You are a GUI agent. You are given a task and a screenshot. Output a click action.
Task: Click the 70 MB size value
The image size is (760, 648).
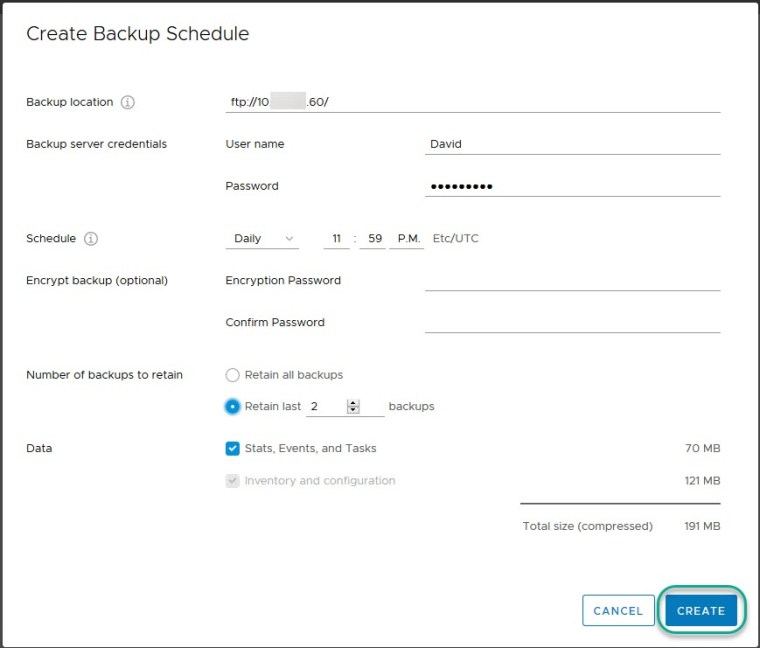703,448
